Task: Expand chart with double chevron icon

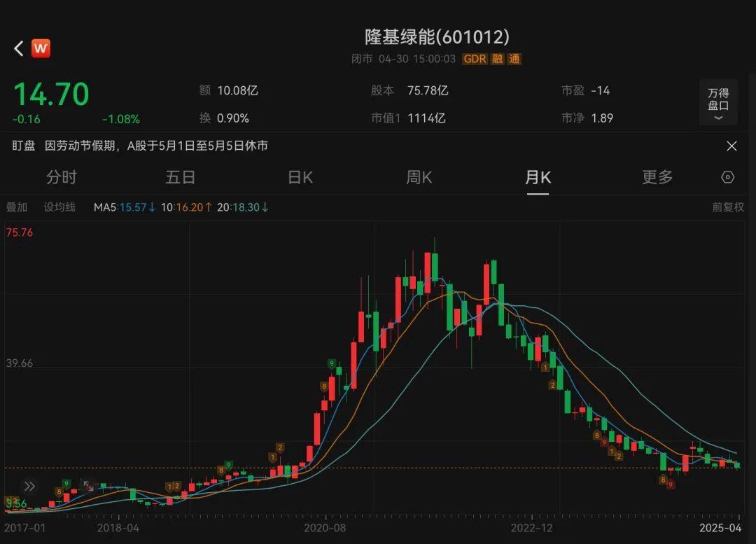Action: click(29, 486)
